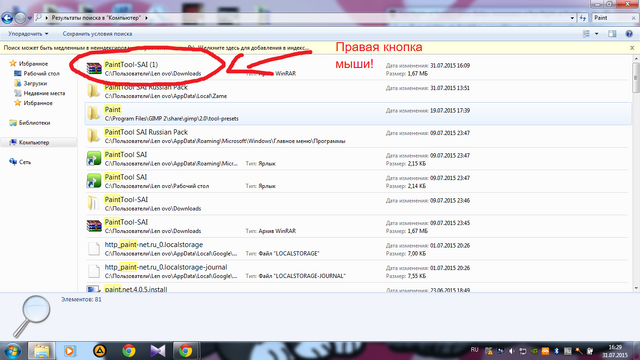Clear the Paint search with the X
The height and width of the screenshot is (360, 640).
[634, 18]
